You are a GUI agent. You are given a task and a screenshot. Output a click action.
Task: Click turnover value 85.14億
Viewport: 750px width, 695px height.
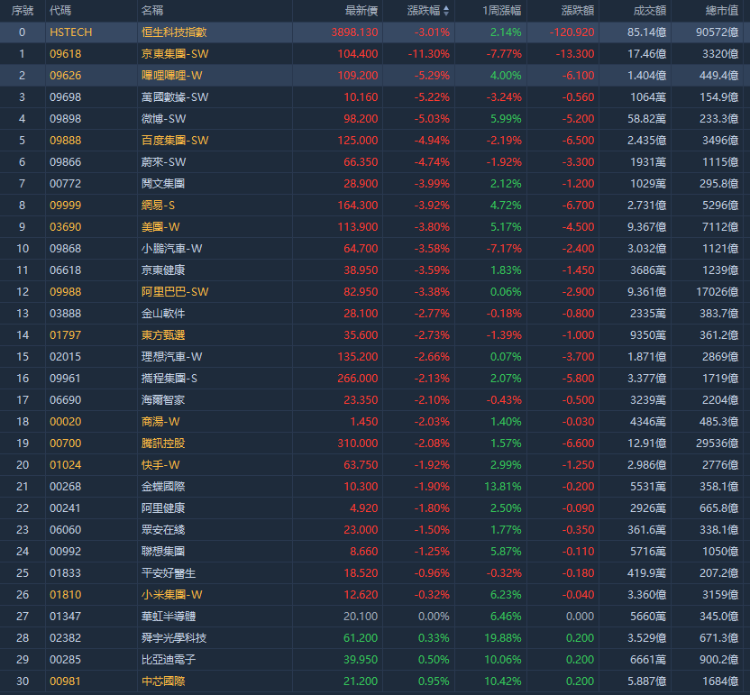click(x=647, y=32)
